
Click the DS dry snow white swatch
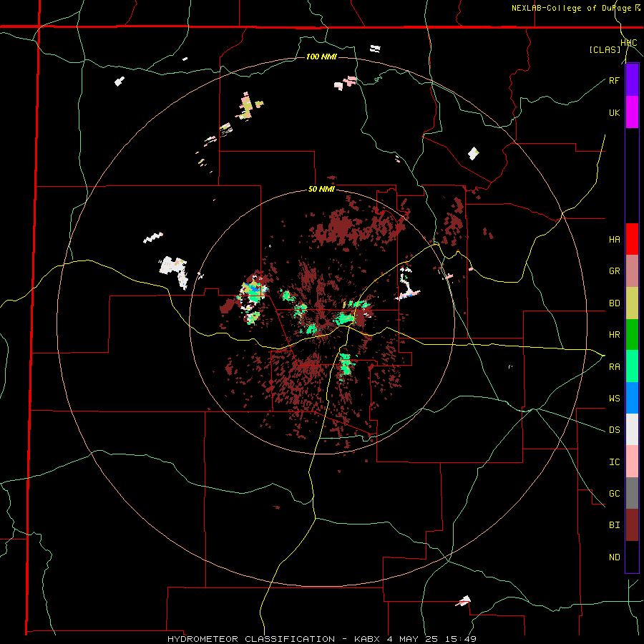pyautogui.click(x=632, y=429)
